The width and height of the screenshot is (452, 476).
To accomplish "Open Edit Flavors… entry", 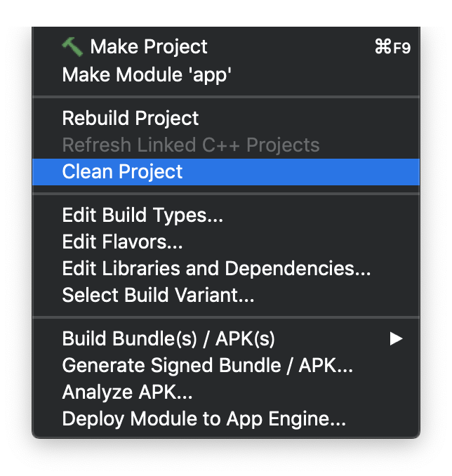I will [x=226, y=242].
